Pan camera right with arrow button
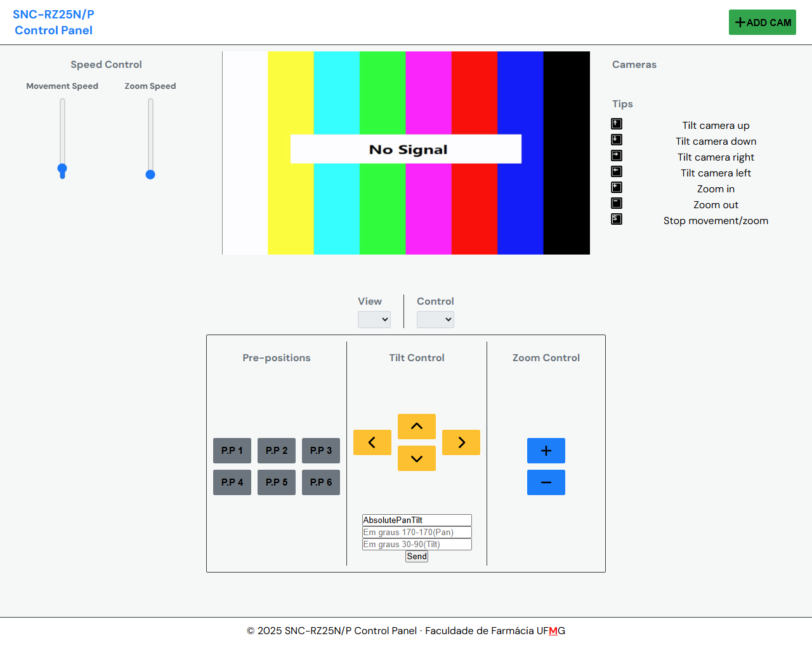This screenshot has height=650, width=812. pyautogui.click(x=461, y=442)
